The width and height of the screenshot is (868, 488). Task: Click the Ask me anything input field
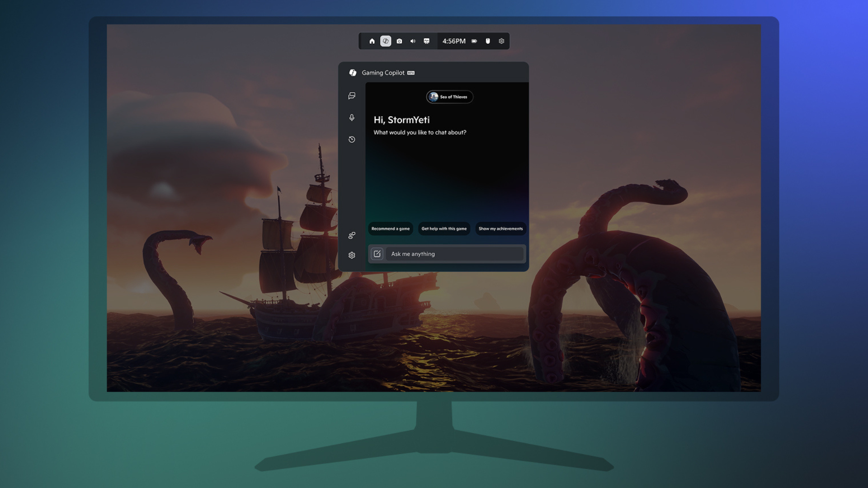pos(454,253)
